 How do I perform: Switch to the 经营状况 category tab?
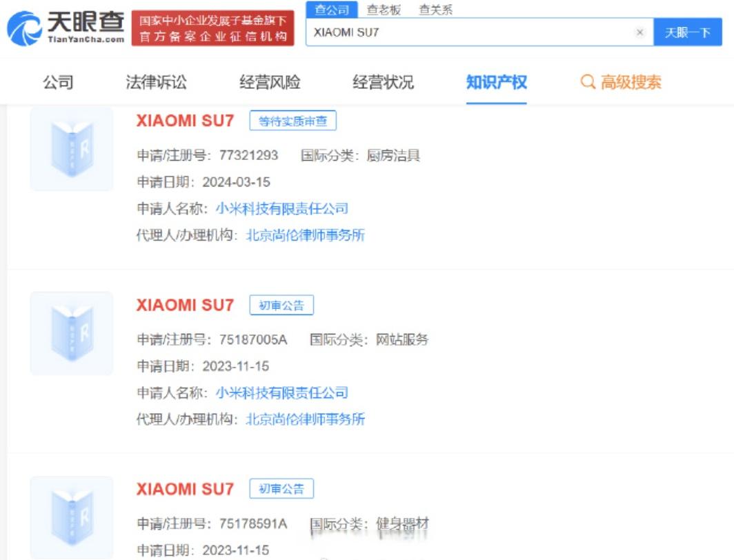click(383, 82)
